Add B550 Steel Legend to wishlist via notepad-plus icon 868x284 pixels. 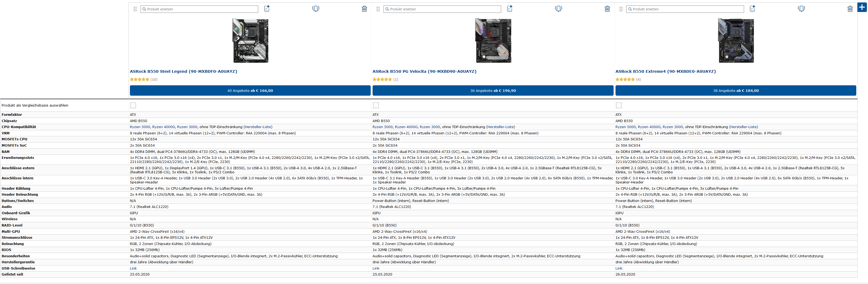click(267, 8)
